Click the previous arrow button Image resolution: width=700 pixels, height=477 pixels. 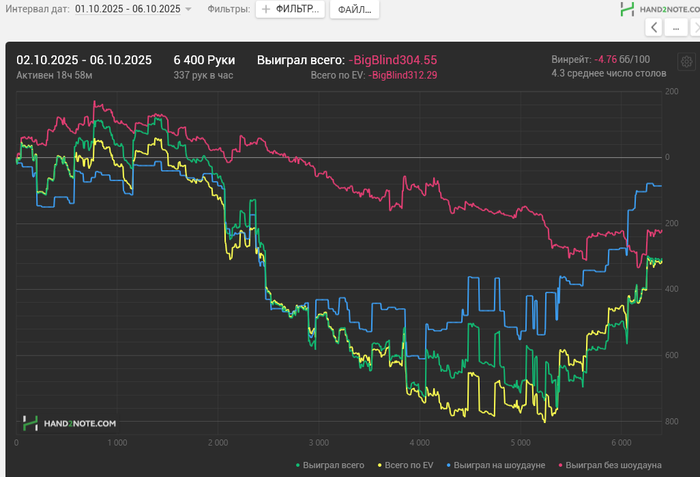click(654, 28)
